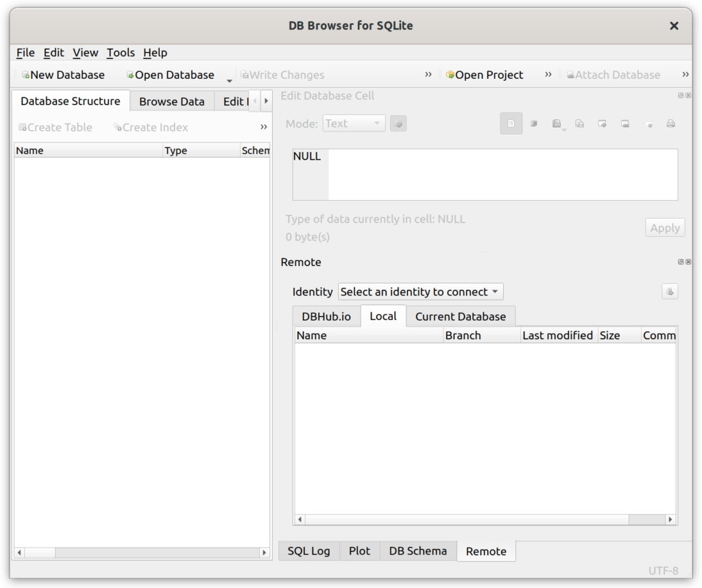This screenshot has width=702, height=588.
Task: Click the Open Project button
Action: point(485,74)
